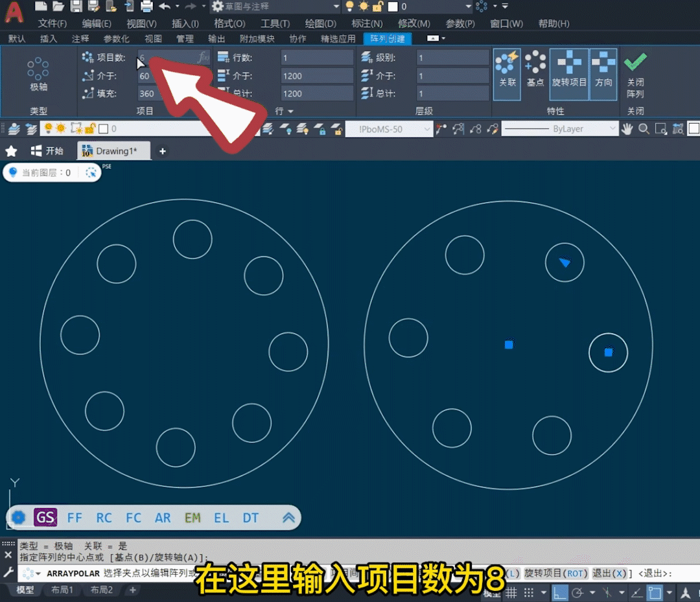Screen dimensions: 700x602
Task: Click the 旋转项目(ROT) command option
Action: pos(556,573)
